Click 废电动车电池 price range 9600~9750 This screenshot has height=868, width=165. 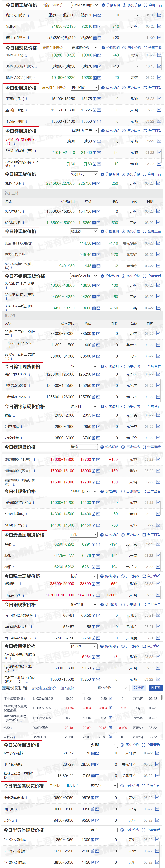pyautogui.click(x=63, y=798)
